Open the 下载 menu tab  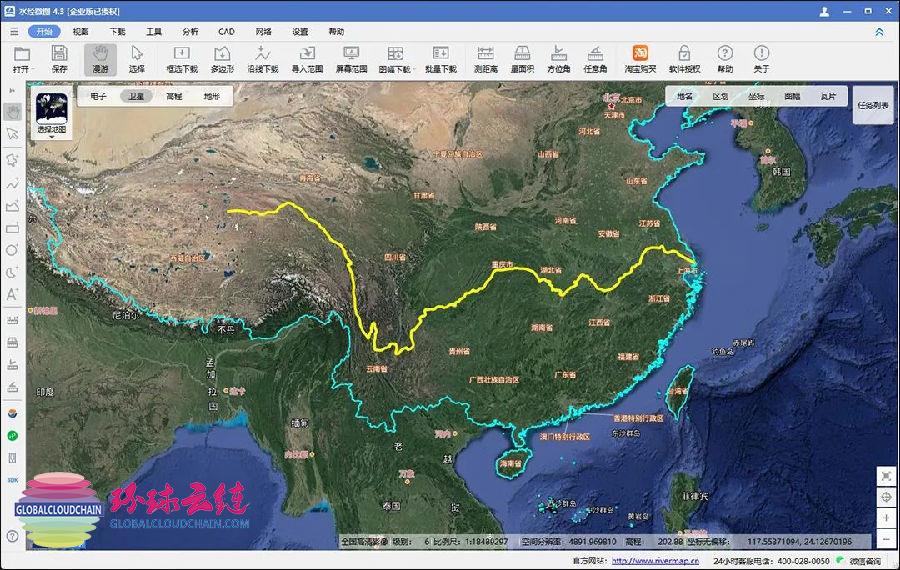tap(118, 31)
